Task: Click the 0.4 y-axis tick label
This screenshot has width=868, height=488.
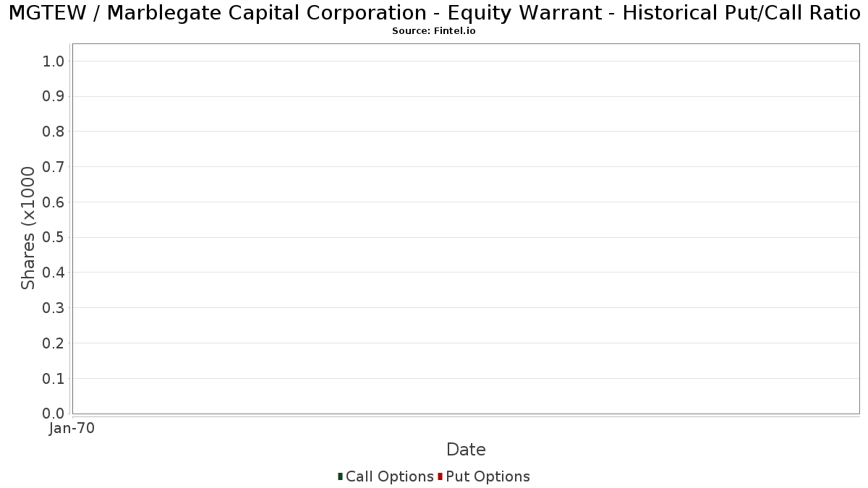Action: (54, 273)
